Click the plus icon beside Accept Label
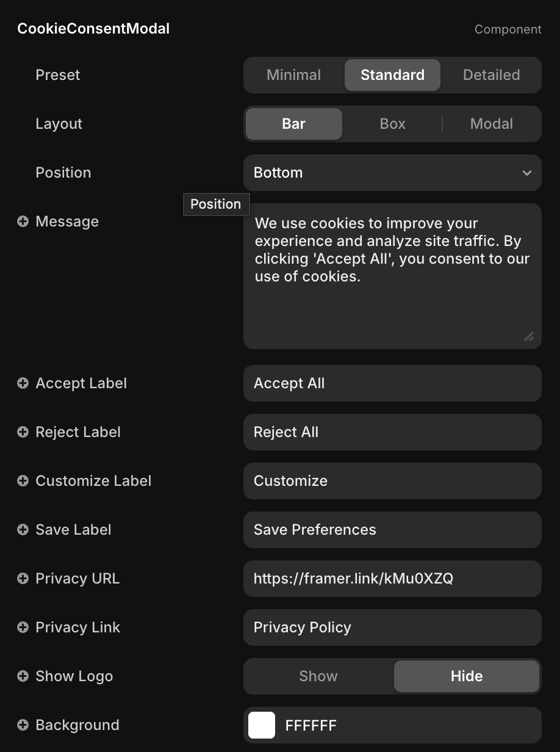 23,383
